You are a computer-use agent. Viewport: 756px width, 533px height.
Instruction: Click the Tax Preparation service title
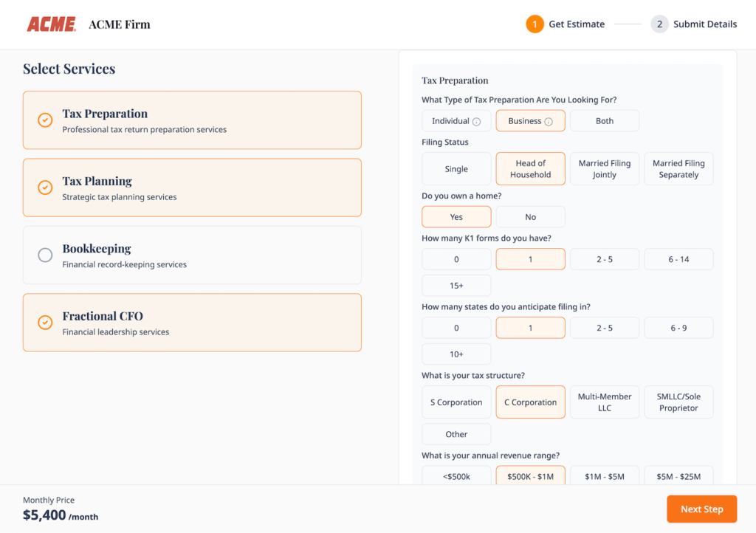pyautogui.click(x=105, y=114)
